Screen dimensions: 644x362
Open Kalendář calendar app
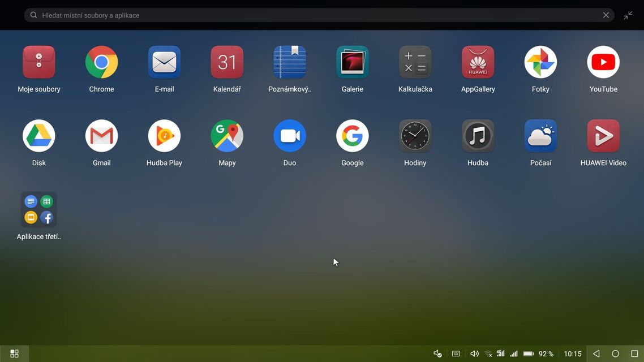coord(227,62)
